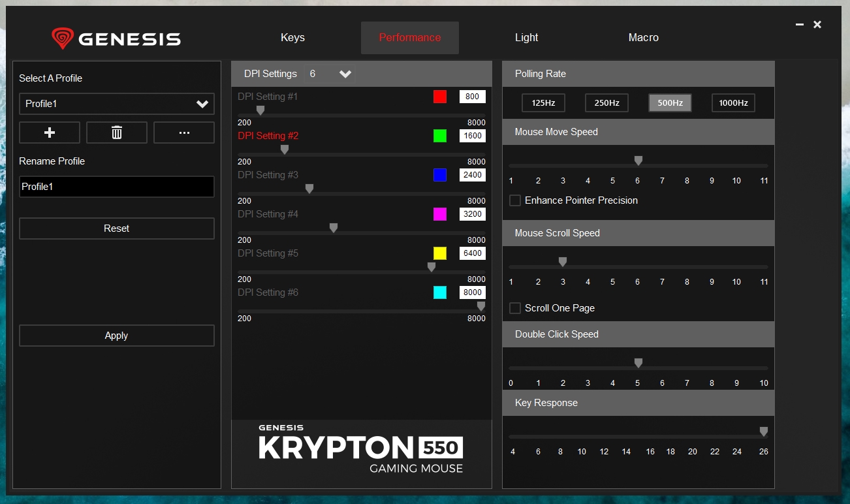Pick the red color swatch for DPI #1
This screenshot has width=850, height=504.
point(440,97)
